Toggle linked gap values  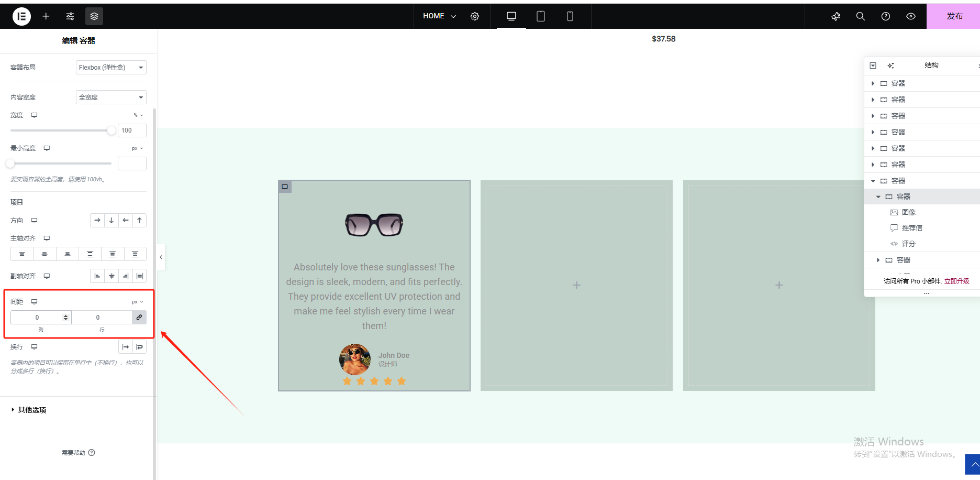pyautogui.click(x=139, y=318)
